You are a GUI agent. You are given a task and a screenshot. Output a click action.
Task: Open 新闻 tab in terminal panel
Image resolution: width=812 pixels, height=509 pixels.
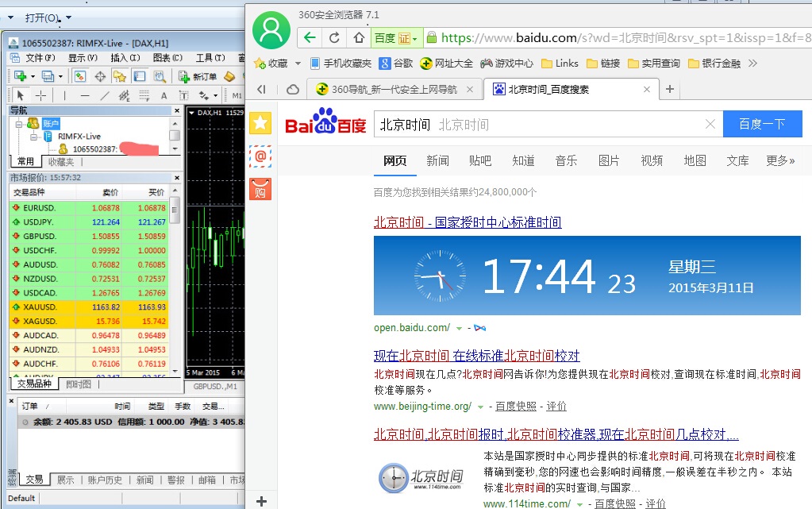pos(145,480)
